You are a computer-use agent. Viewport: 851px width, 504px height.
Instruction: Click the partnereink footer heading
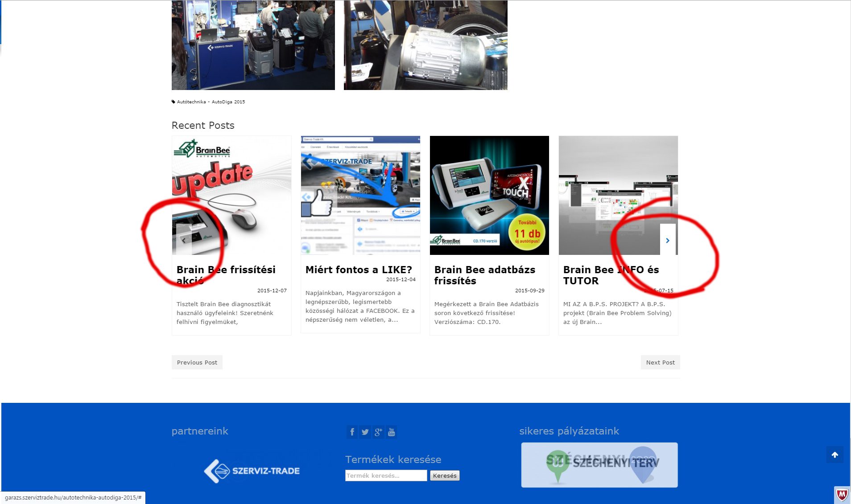pos(200,431)
